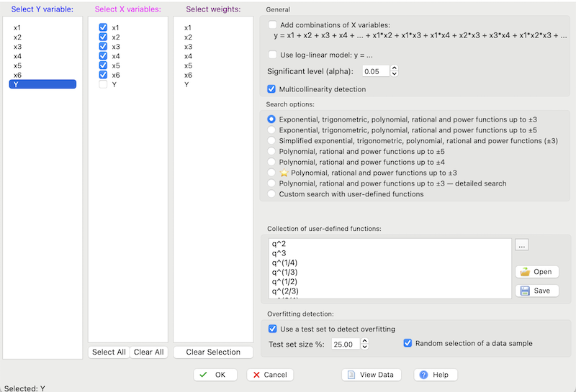Select Exponential, trigonometric functions up to ±3

[271, 119]
